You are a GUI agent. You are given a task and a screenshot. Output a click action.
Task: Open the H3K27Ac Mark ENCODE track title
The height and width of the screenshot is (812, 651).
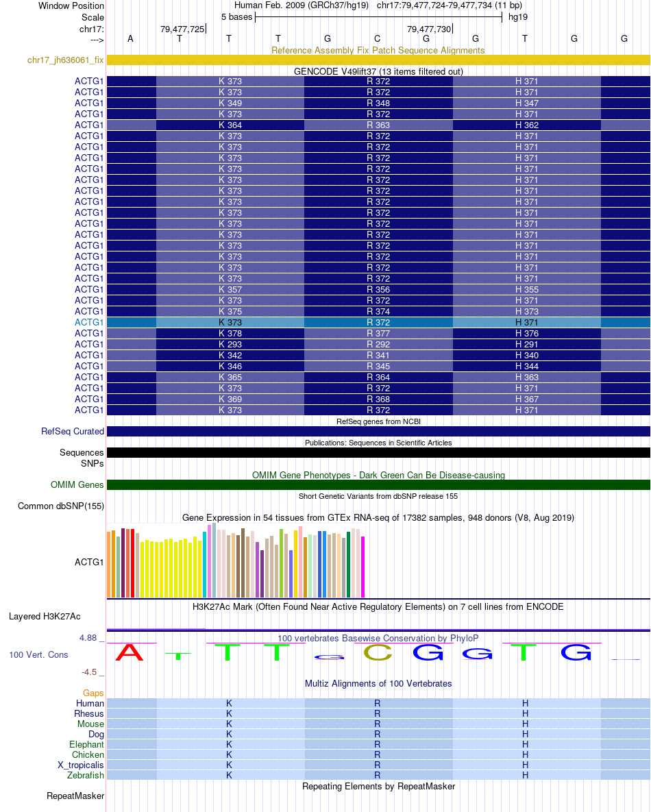378,606
